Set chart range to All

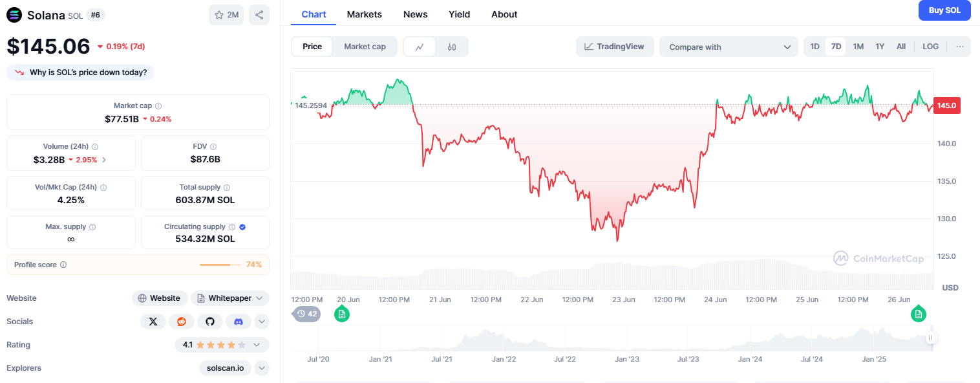coord(901,47)
